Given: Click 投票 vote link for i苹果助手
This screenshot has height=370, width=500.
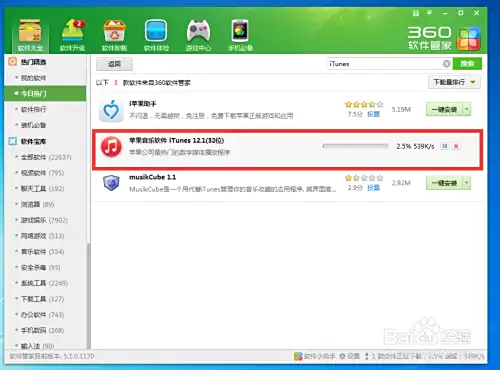Looking at the screenshot, I should [x=373, y=114].
